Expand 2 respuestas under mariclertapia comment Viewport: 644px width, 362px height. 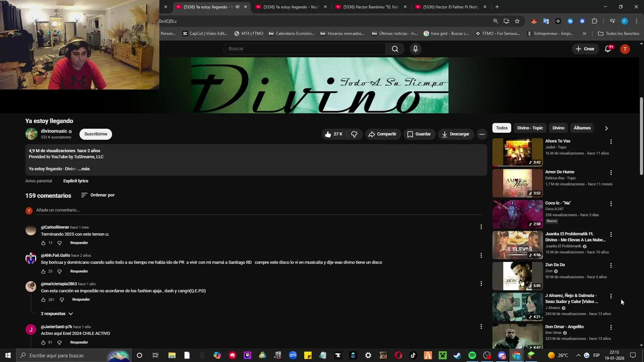pyautogui.click(x=57, y=314)
